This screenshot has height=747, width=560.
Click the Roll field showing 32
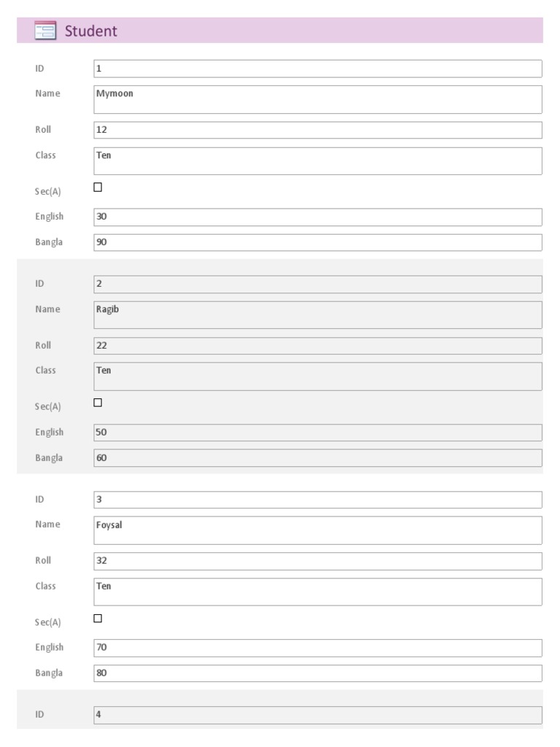(318, 561)
